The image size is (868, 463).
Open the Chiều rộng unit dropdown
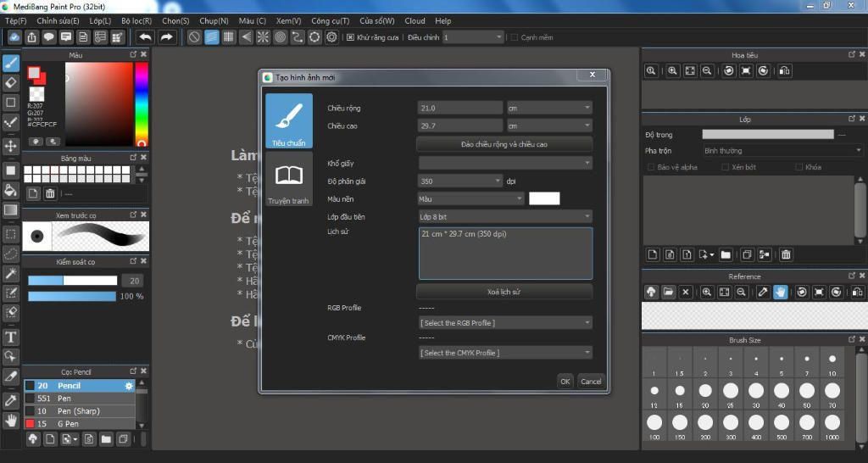tap(549, 108)
